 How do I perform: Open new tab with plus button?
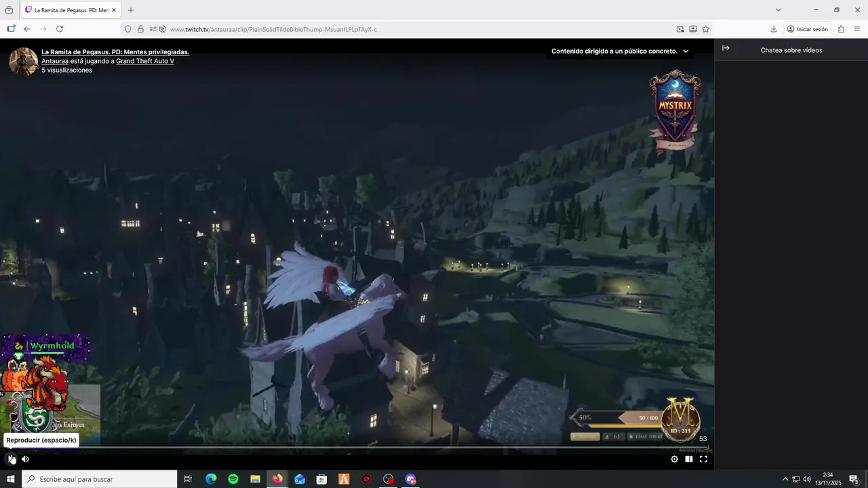tap(131, 10)
